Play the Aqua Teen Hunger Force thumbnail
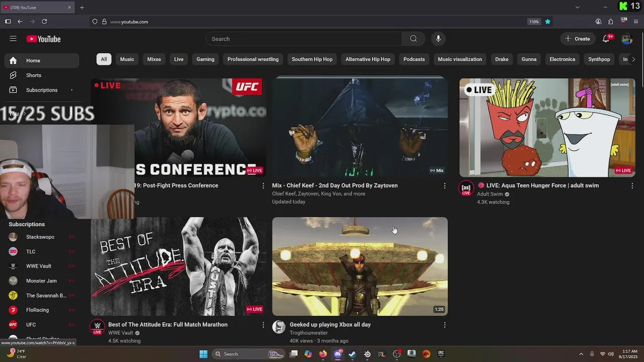 tap(547, 128)
